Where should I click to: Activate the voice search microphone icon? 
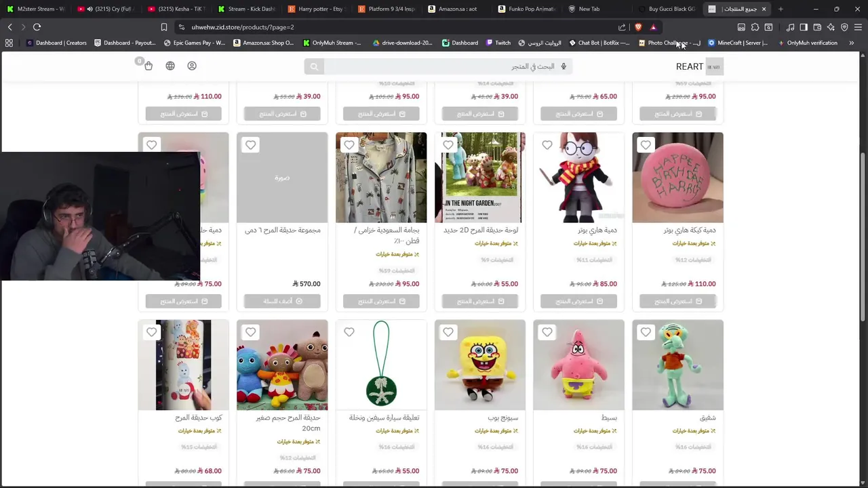564,66
